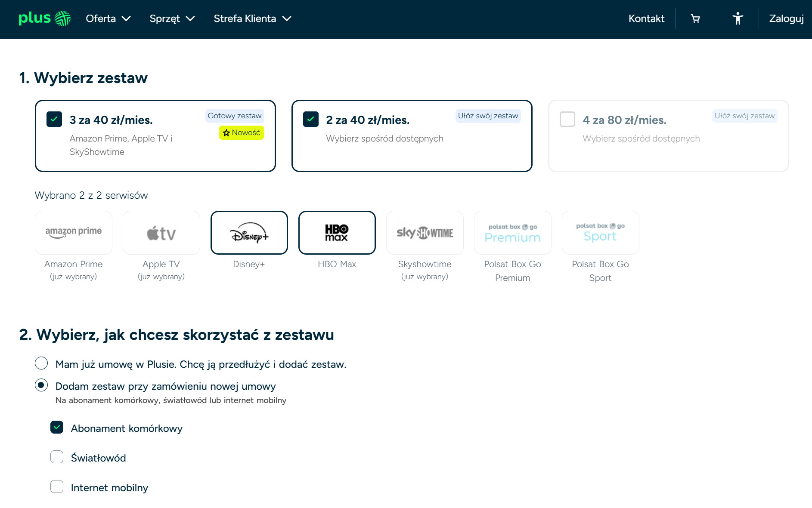The height and width of the screenshot is (508, 812).
Task: Click the Plus logo in header
Action: 44,18
